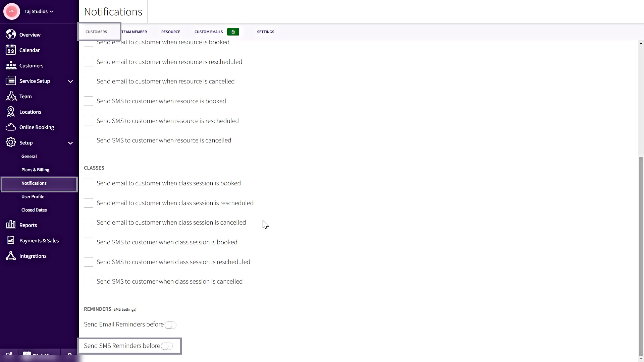Viewport: 644px width, 362px height.
Task: Check email when class session is booked
Action: pyautogui.click(x=89, y=183)
